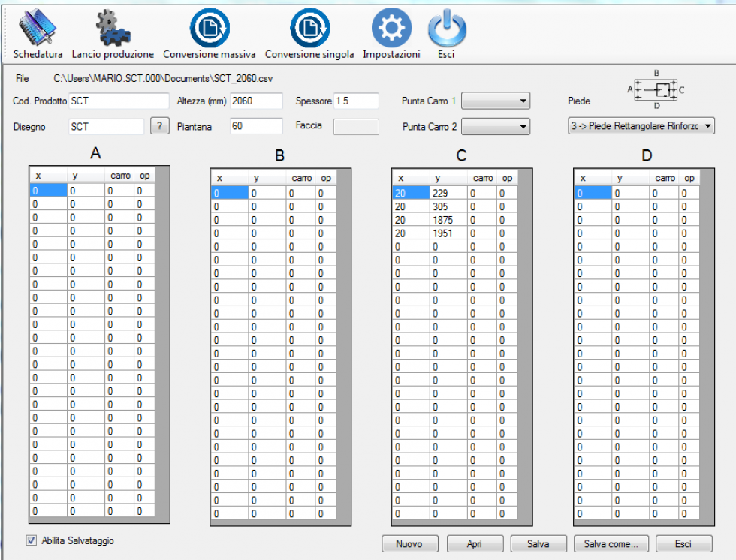
Task: Open Impostazioni gear settings
Action: click(391, 33)
